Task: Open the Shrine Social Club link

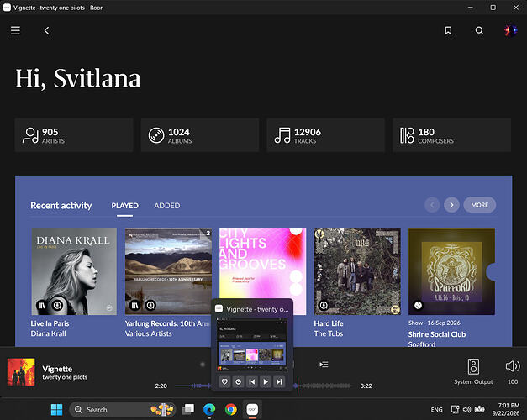Action: 437,334
